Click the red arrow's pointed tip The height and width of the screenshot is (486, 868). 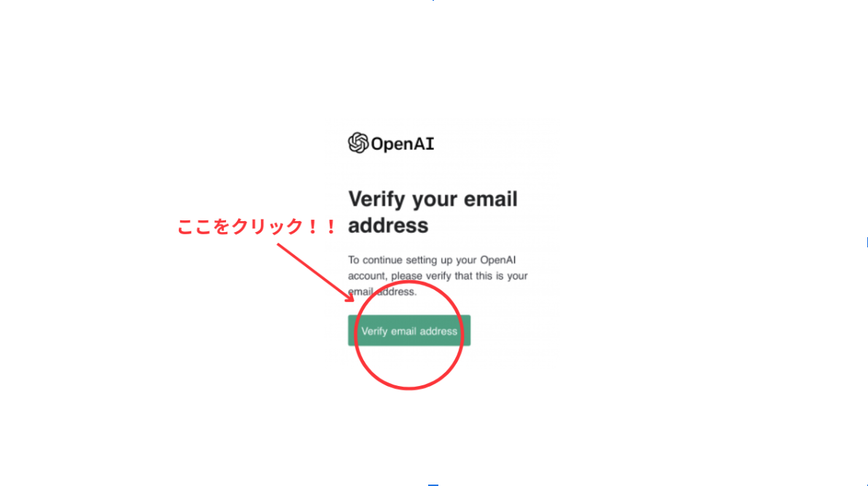[352, 299]
